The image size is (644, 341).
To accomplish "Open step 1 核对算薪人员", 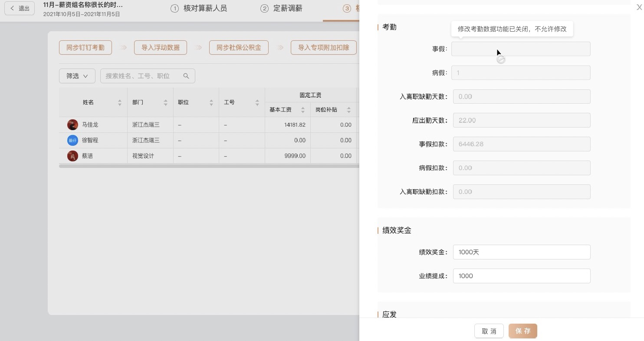I will (x=198, y=8).
